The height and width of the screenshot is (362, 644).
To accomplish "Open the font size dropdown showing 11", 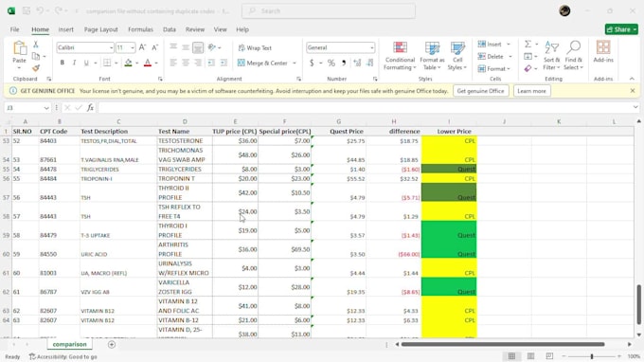I will 133,48.
